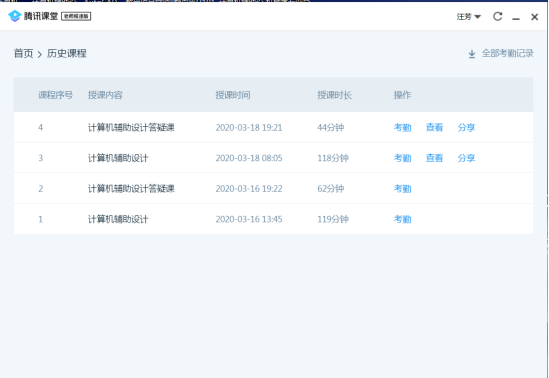Image resolution: width=549 pixels, height=378 pixels.
Task: Click the 授课内容 column header
Action: coord(105,95)
